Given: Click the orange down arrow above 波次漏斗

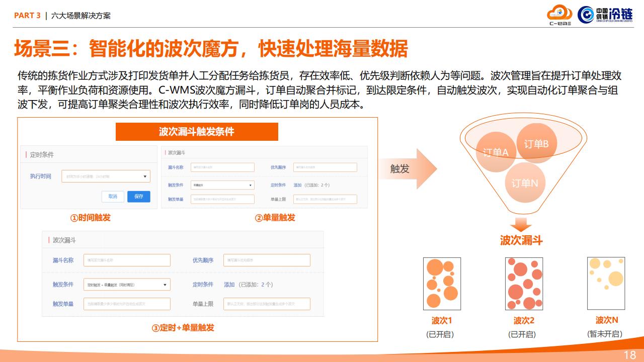Looking at the screenshot, I should (x=521, y=224).
